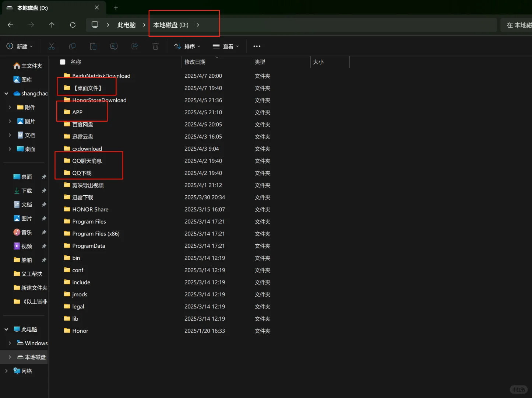
Task: Select the Program Files folder name
Action: point(89,221)
